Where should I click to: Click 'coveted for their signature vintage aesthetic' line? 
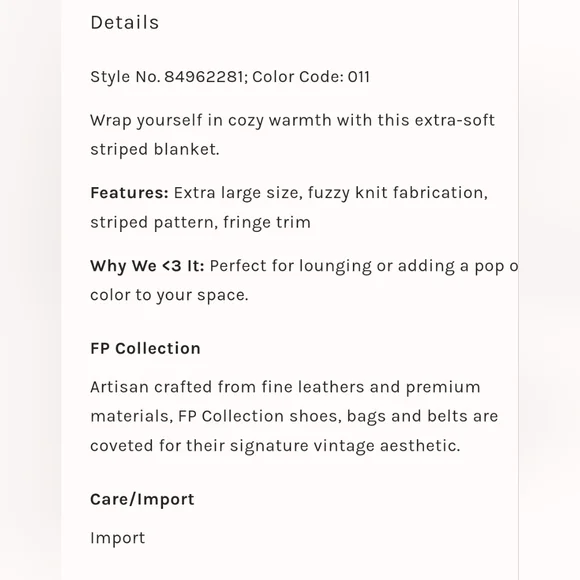pyautogui.click(x=276, y=446)
